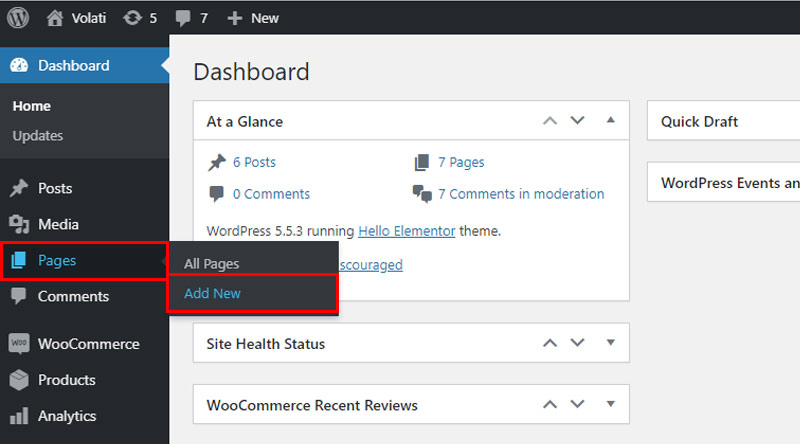
Task: Move Site Health Status widget down
Action: [577, 343]
